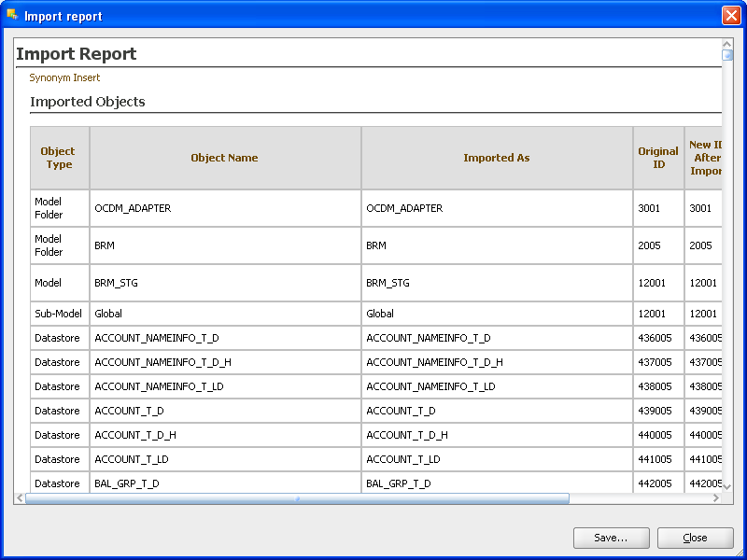Screen dimensions: 747x560
Task: Click the Sub-Model object type cell
Action: 58,314
